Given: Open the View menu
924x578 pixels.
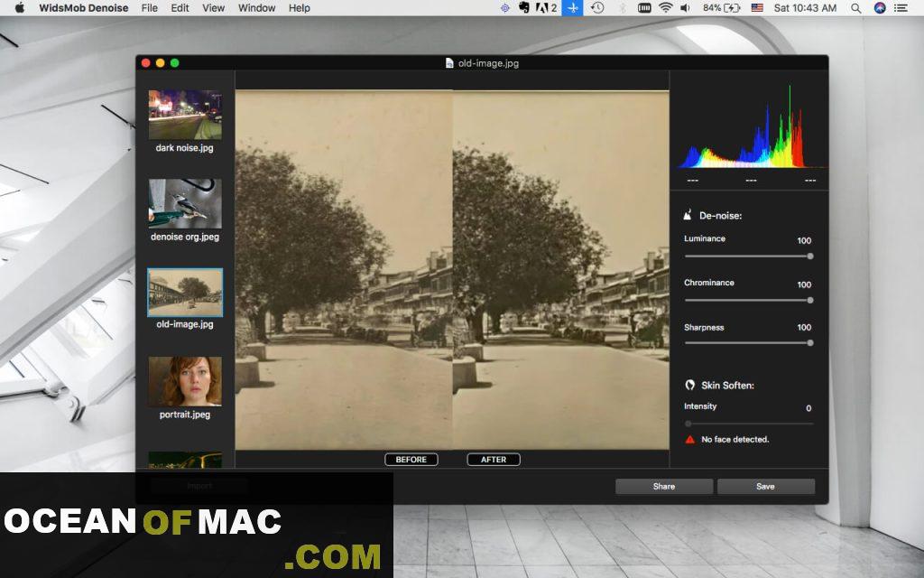Looking at the screenshot, I should tap(213, 7).
